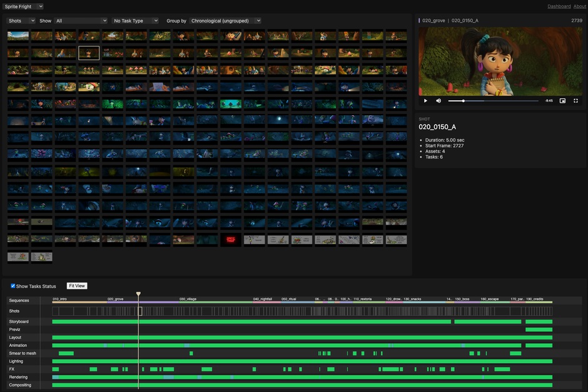Mute the video player audio
This screenshot has height=392, width=588.
point(438,101)
